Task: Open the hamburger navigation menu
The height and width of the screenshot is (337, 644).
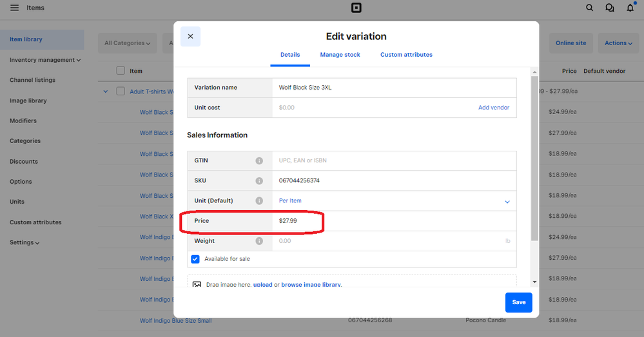Action: (14, 8)
